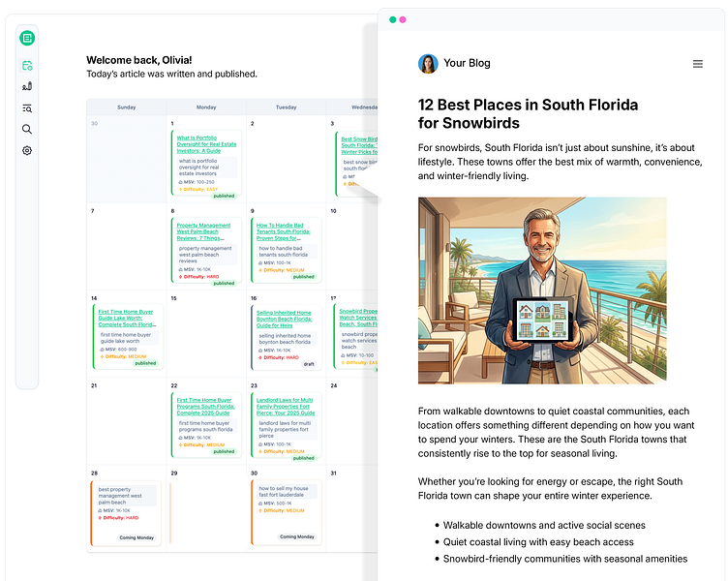
Task: Open 'How To Handle Bad Tenants' link
Action: pos(284,231)
